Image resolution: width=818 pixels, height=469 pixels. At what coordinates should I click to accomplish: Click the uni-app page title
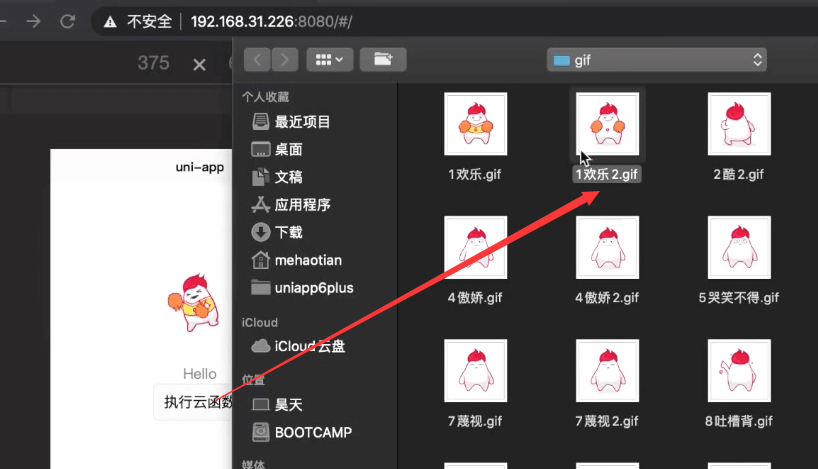point(200,167)
